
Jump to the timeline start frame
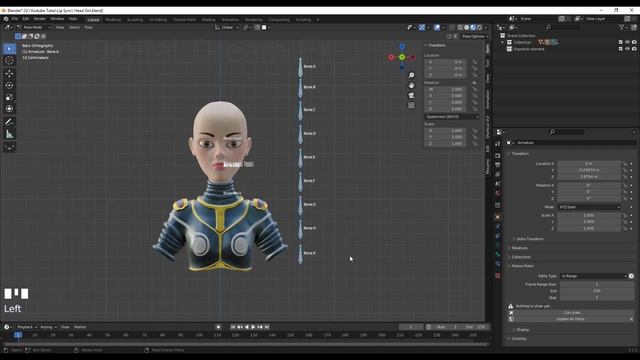click(x=233, y=327)
